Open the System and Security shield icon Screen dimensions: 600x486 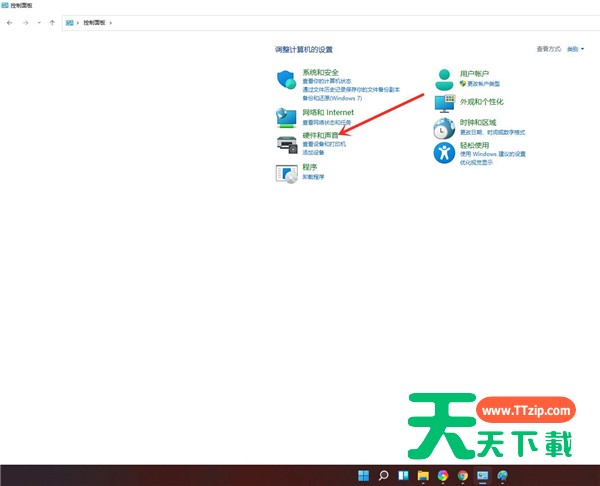pos(287,80)
